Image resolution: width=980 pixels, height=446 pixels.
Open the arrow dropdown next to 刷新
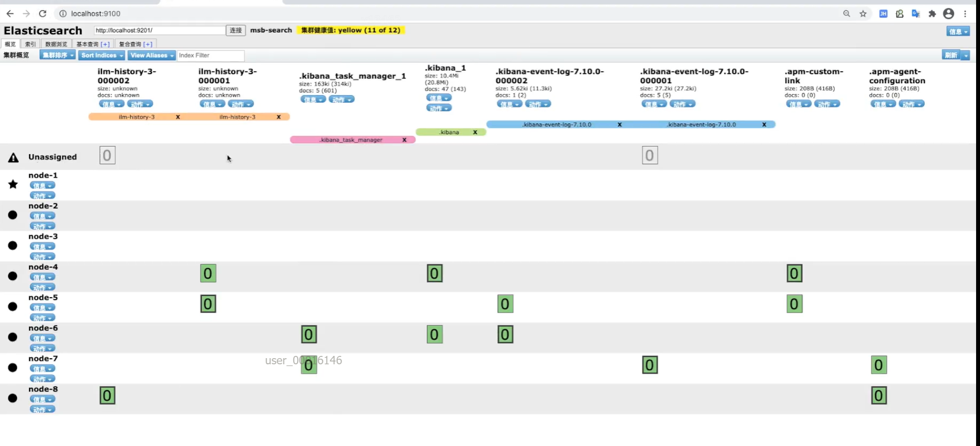click(x=965, y=55)
